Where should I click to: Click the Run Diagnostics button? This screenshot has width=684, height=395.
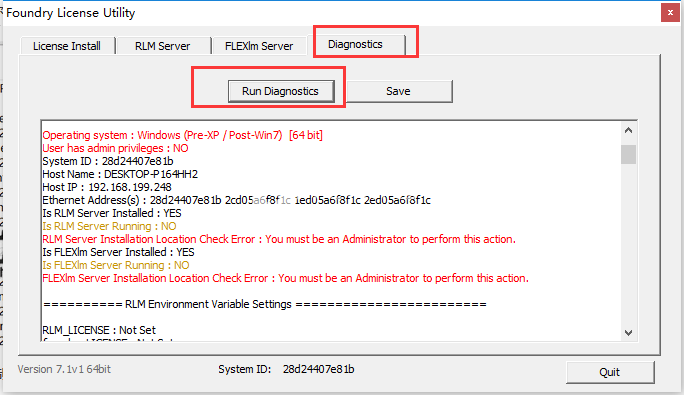click(x=280, y=91)
